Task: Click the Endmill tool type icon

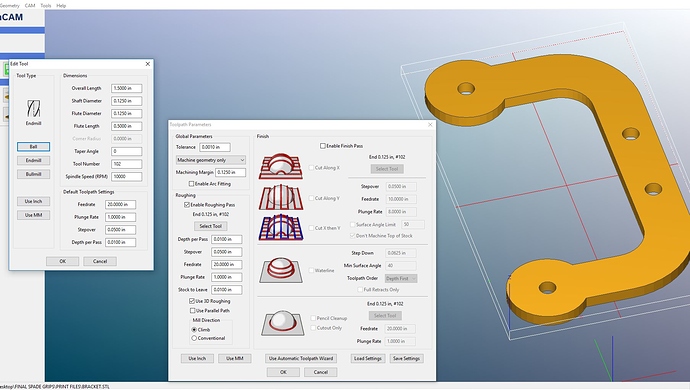Action: coord(33,108)
